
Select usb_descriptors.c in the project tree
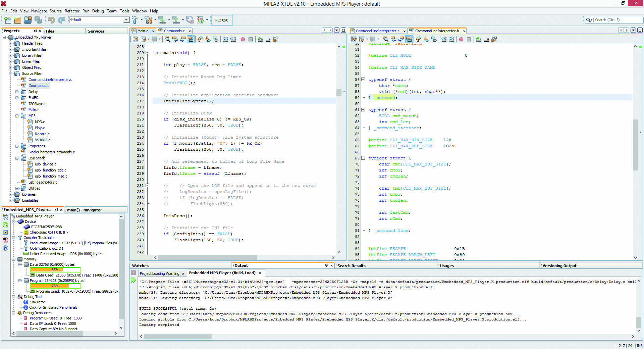[x=43, y=182]
